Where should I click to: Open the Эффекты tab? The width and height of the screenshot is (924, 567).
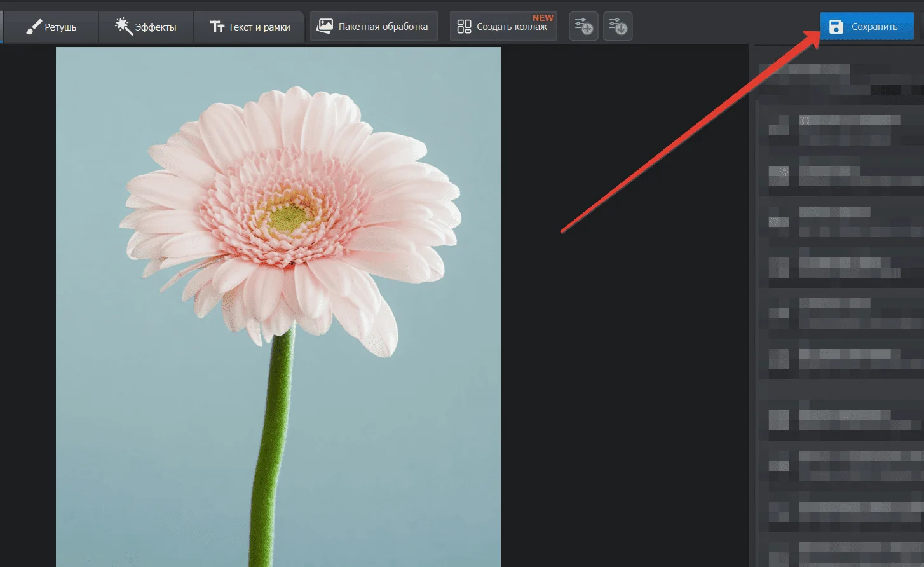tap(156, 27)
